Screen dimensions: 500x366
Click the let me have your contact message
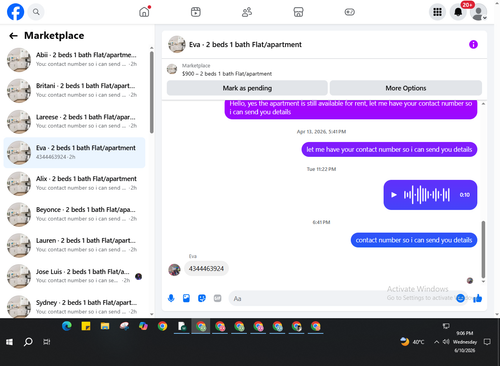pyautogui.click(x=389, y=149)
